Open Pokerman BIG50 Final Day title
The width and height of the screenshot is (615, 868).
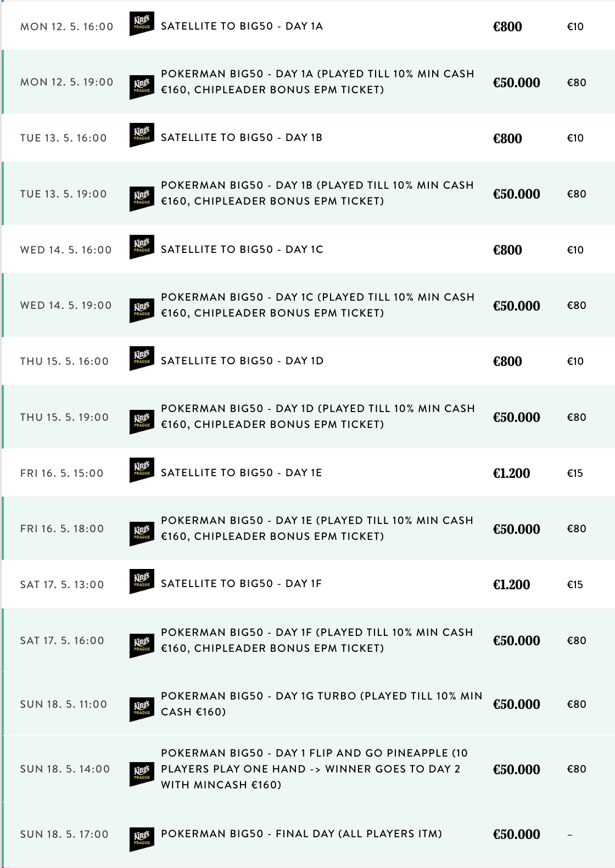[301, 834]
